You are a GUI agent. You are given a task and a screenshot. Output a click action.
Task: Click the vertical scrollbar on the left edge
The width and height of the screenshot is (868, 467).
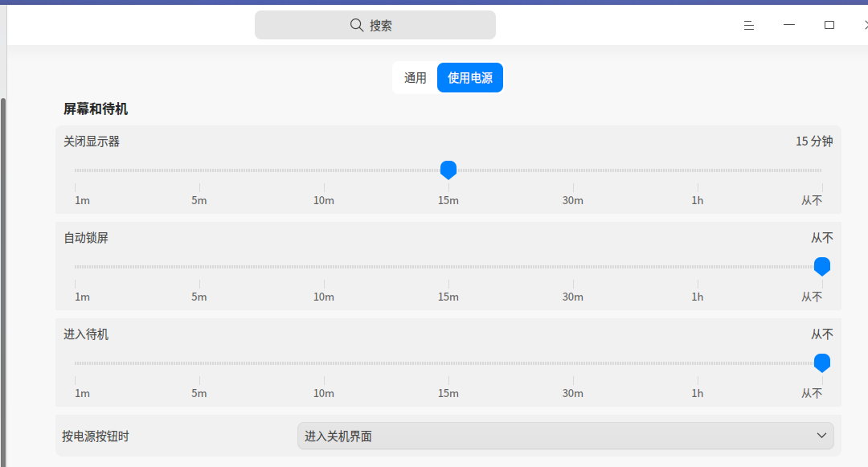[3, 282]
